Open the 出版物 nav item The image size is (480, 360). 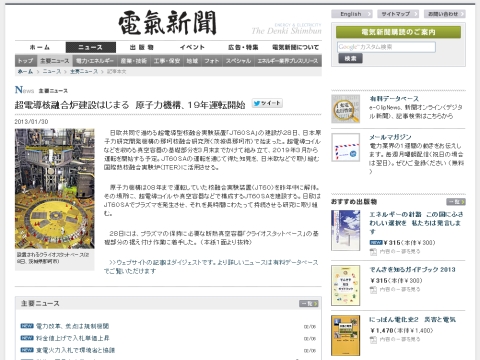click(x=142, y=47)
